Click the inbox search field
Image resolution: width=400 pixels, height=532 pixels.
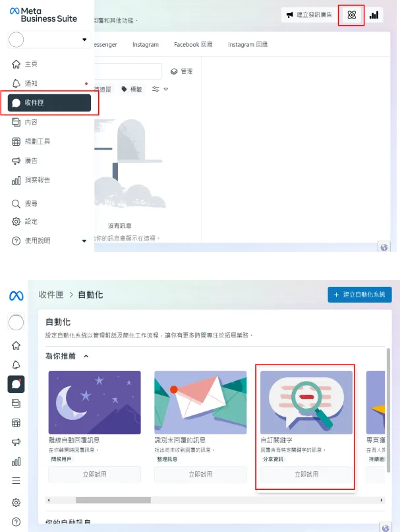click(128, 71)
